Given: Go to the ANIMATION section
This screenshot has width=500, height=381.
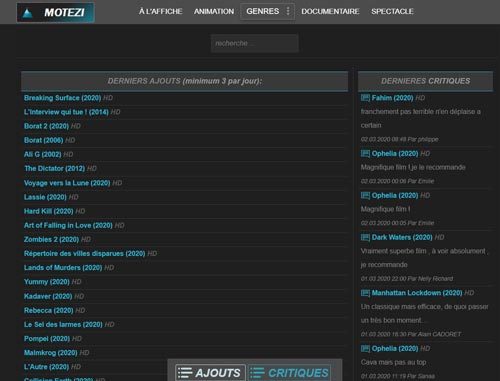Looking at the screenshot, I should [x=214, y=11].
